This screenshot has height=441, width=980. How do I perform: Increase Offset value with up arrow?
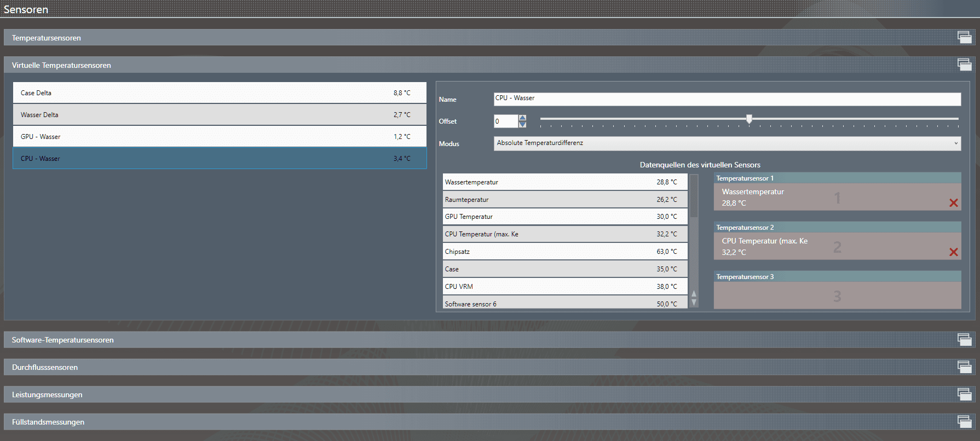click(x=522, y=118)
